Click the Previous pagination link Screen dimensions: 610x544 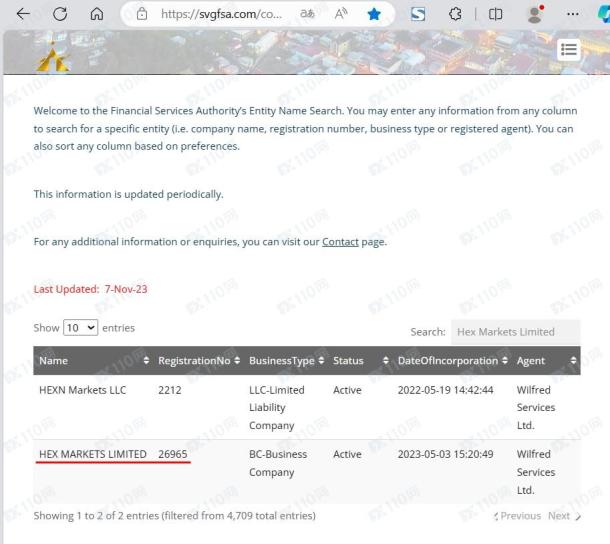point(518,516)
